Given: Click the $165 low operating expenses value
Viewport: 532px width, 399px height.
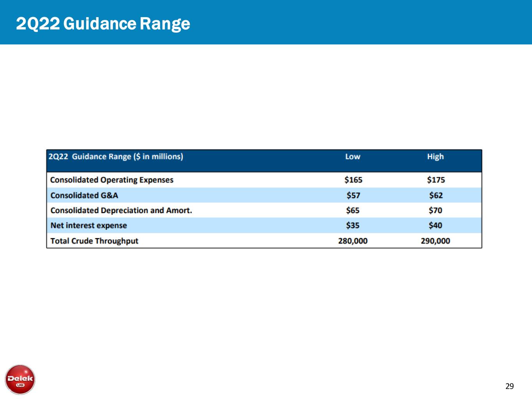Looking at the screenshot, I should coord(353,180).
